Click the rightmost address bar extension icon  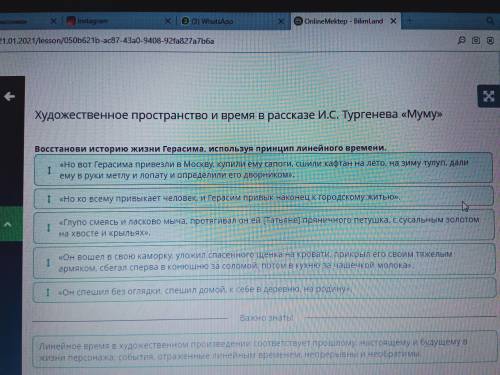point(490,40)
